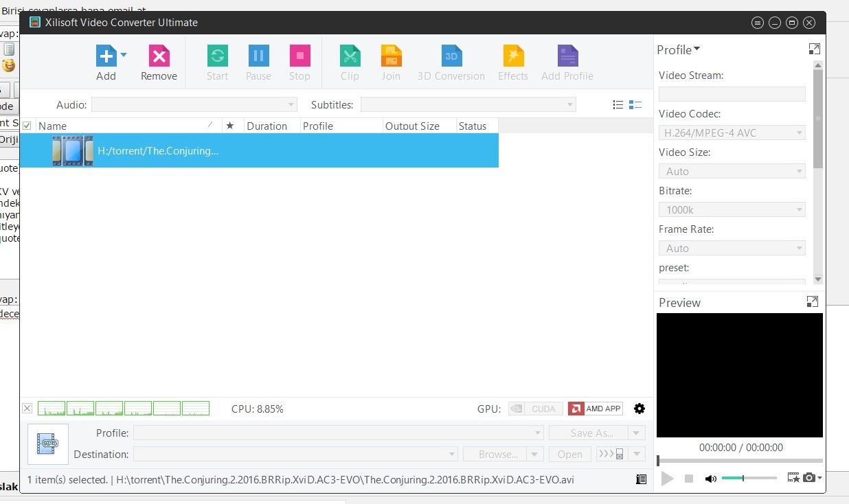Viewport: 849px width, 504px height.
Task: Sort the list by Name column
Action: 128,126
